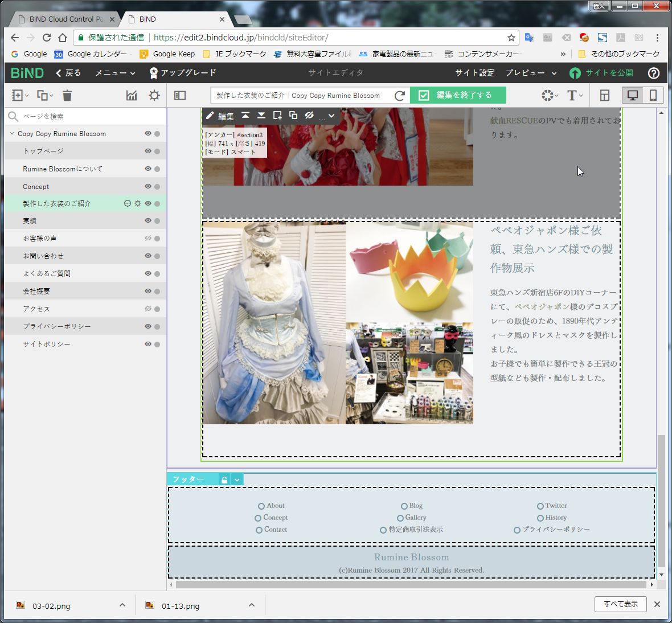Open the ペベオジャポン link in text
The image size is (672, 623).
pos(542,306)
